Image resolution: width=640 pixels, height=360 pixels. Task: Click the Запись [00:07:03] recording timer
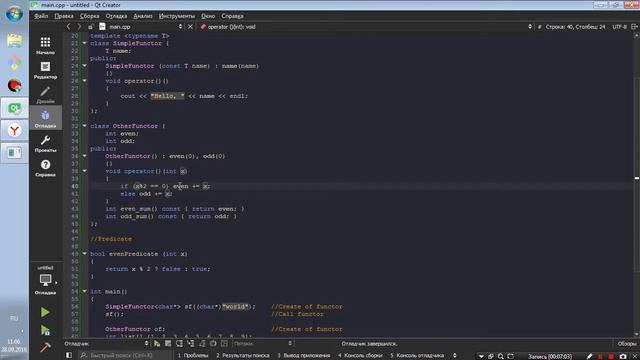click(x=550, y=356)
